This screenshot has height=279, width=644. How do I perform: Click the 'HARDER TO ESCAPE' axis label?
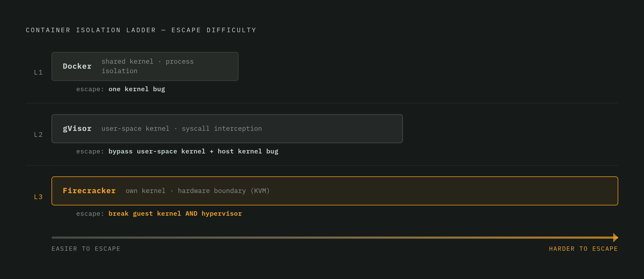point(583,249)
